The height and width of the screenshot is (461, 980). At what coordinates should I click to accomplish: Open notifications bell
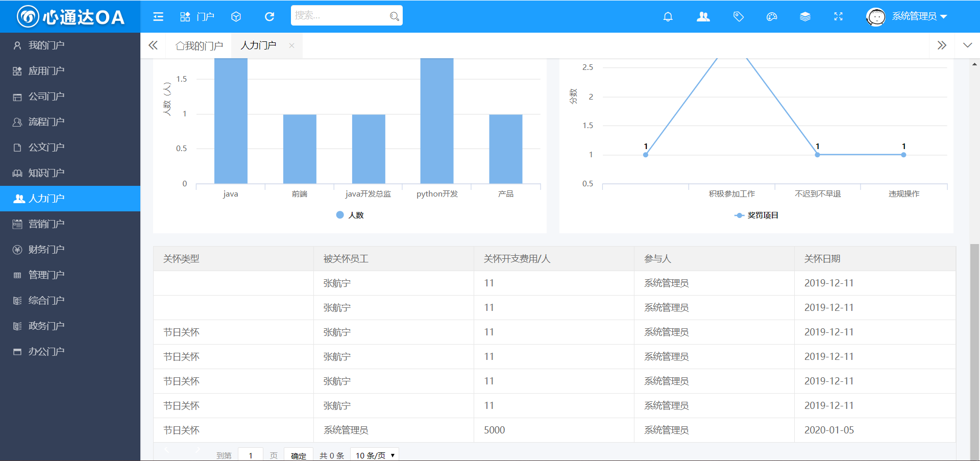(668, 16)
